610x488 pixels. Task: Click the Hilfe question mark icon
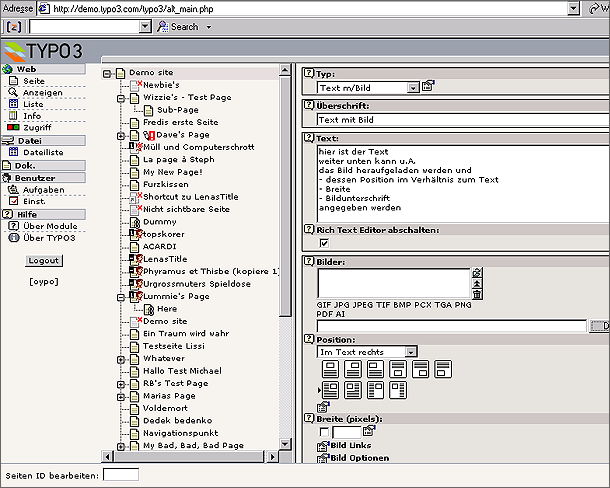click(x=8, y=214)
